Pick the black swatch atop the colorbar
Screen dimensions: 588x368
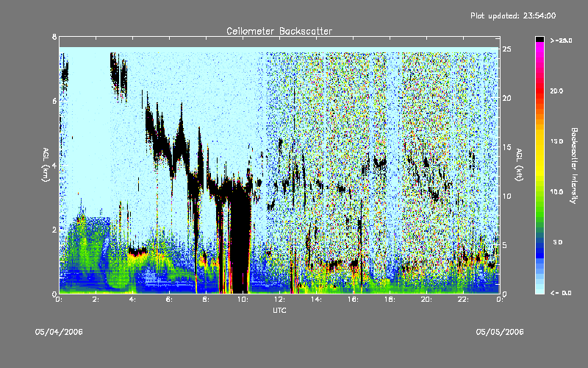click(x=539, y=39)
